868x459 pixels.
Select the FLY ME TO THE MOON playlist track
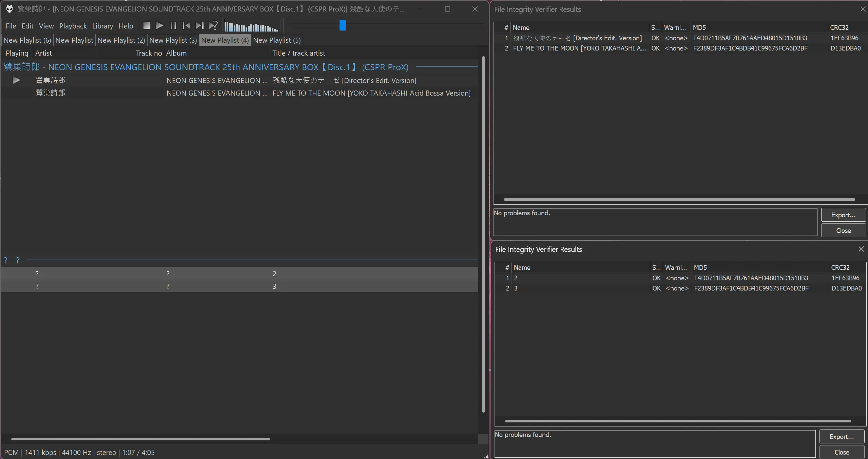(239, 93)
